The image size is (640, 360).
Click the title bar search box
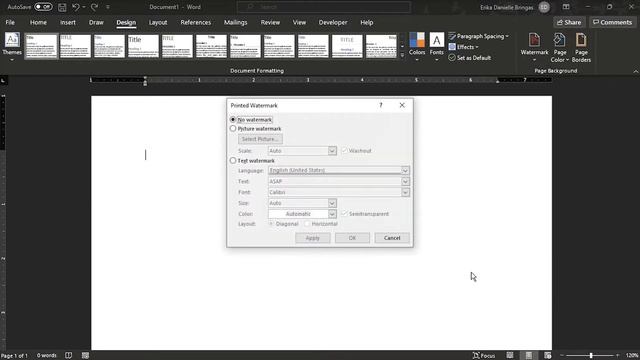324,7
